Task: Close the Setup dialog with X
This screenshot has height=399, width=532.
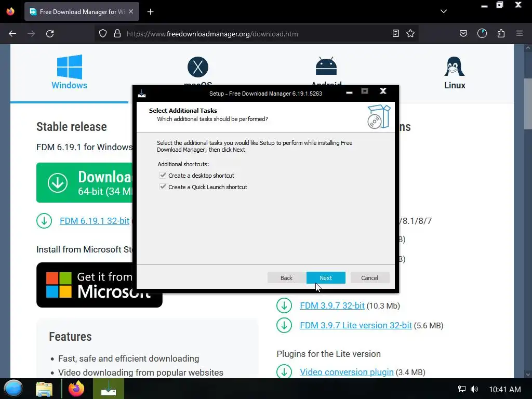Action: pyautogui.click(x=383, y=91)
